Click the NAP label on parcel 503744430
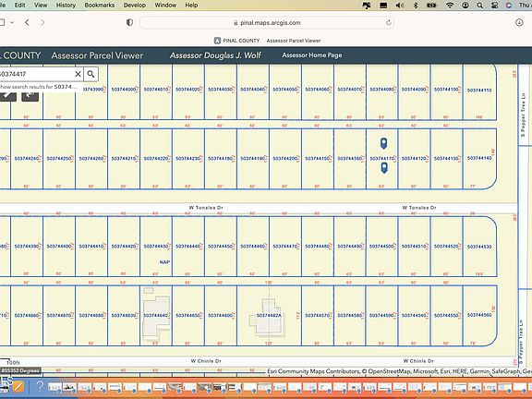The height and width of the screenshot is (399, 532). 164,262
